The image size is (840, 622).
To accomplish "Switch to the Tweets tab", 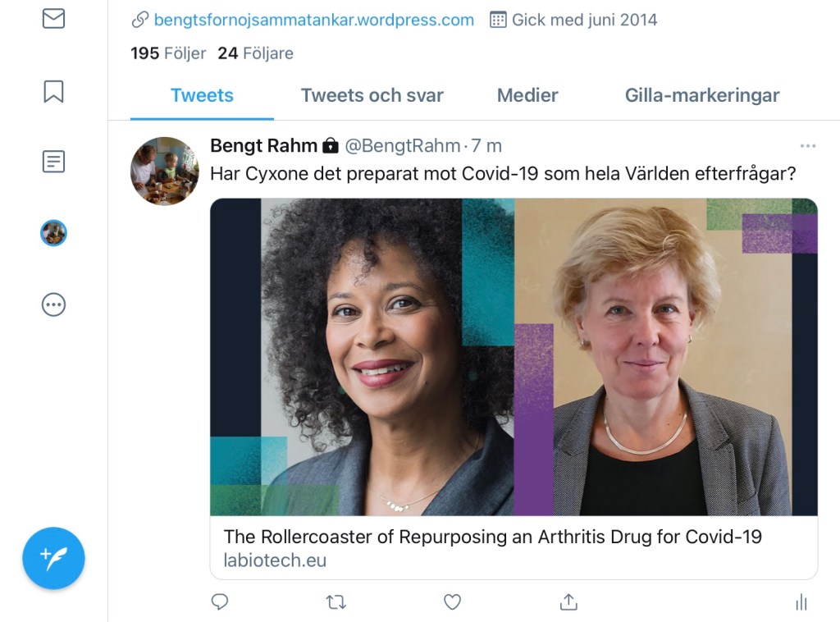I will click(202, 95).
